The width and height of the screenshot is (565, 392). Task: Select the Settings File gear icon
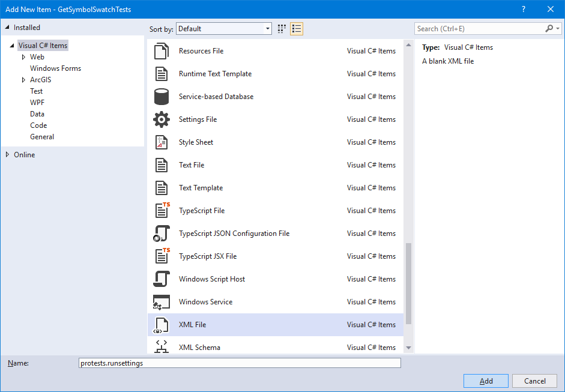(161, 119)
